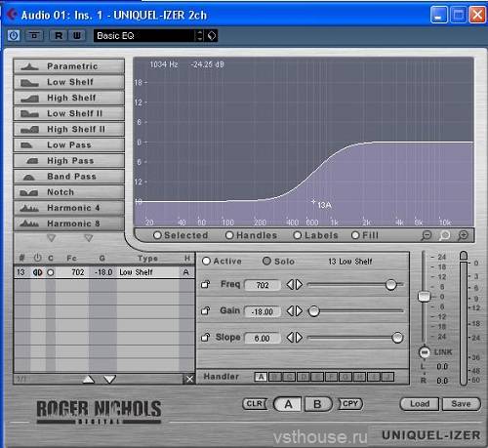Add a Low Shelf II filter
This screenshot has height=448, width=488.
point(69,113)
